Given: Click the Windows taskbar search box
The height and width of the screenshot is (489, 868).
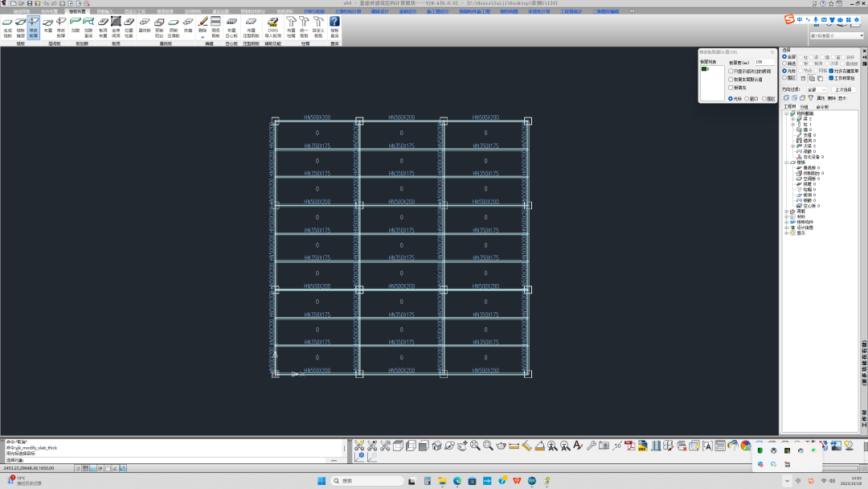Looking at the screenshot, I should coord(367,481).
